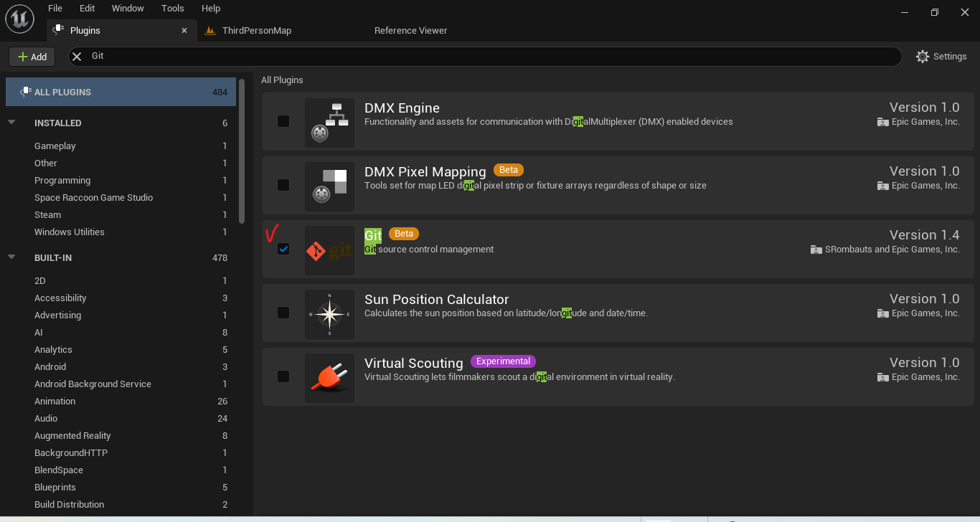This screenshot has height=522, width=980.
Task: Click the DMX Engine plugin icon
Action: click(329, 123)
